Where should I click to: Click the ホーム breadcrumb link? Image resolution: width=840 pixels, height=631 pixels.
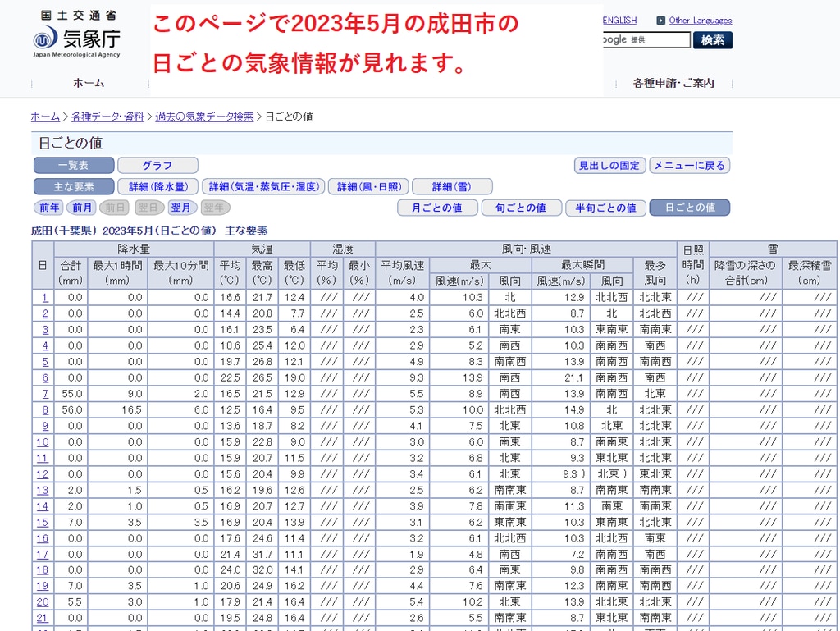[x=45, y=117]
